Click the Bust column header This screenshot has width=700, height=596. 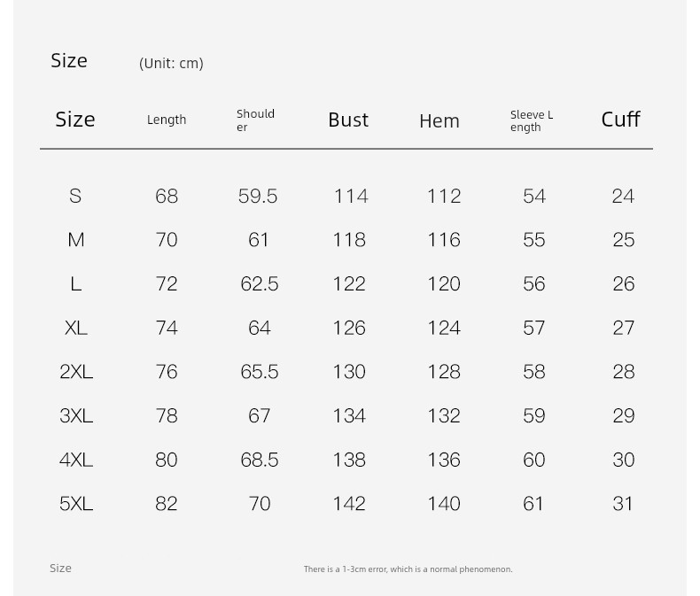pyautogui.click(x=348, y=120)
